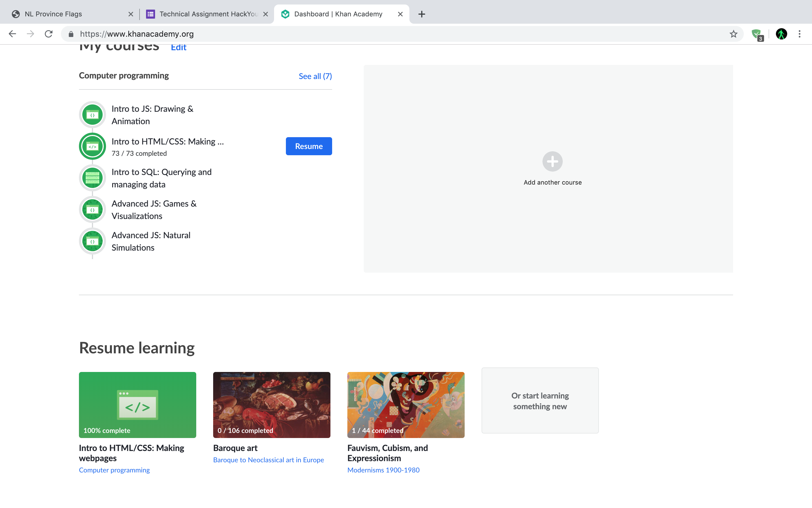Open Intro to SQL: Querying and managing data
Screen dimensions: 812x508
coord(161,178)
